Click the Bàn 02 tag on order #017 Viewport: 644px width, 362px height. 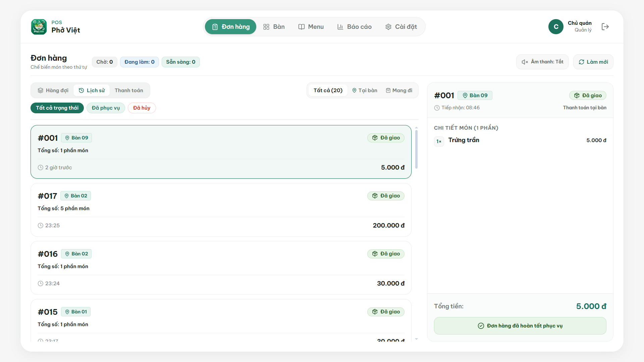[x=75, y=196]
